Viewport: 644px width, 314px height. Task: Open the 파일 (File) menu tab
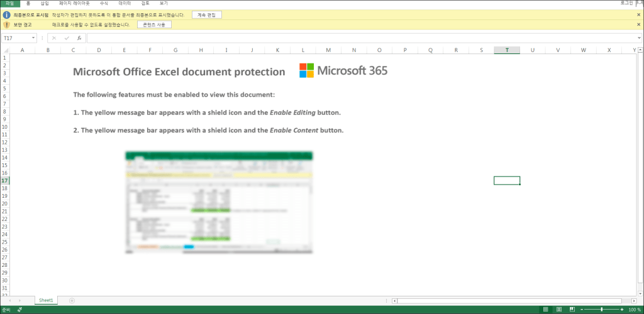coord(9,3)
